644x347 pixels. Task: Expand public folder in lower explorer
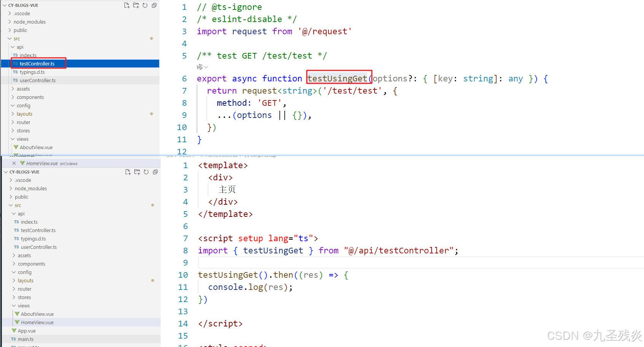point(81,197)
